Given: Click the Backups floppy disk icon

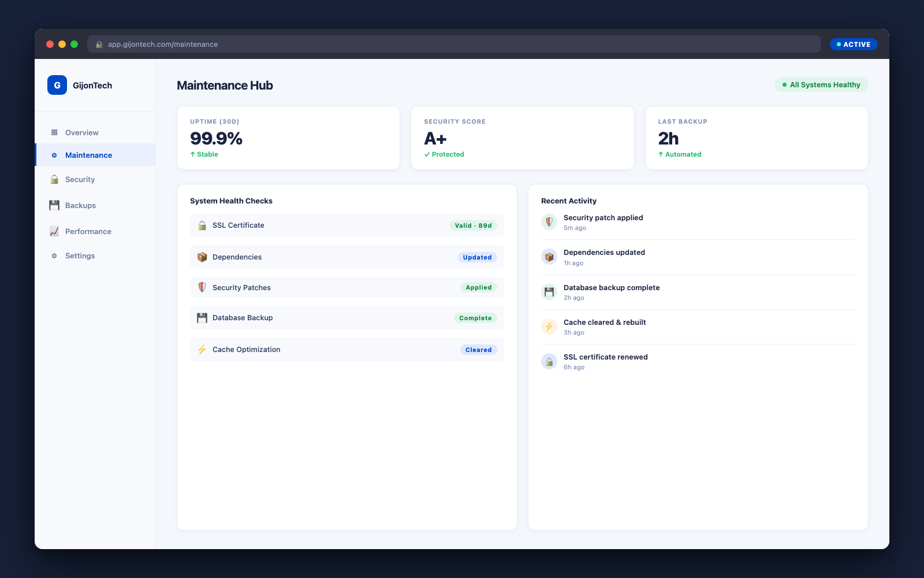Looking at the screenshot, I should (x=54, y=205).
